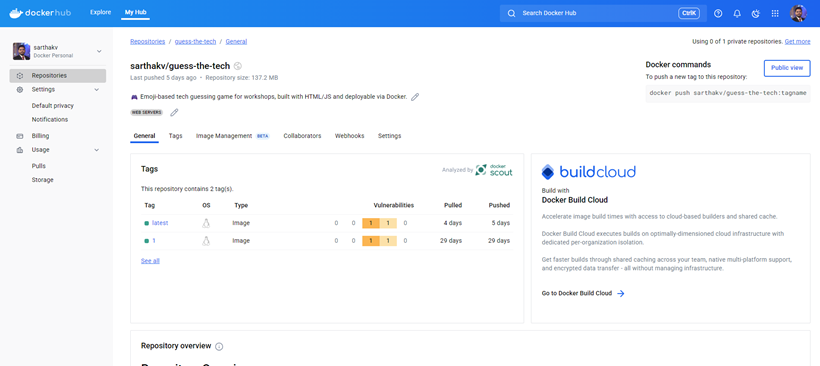
Task: Open Pulls under Usage
Action: coord(39,166)
